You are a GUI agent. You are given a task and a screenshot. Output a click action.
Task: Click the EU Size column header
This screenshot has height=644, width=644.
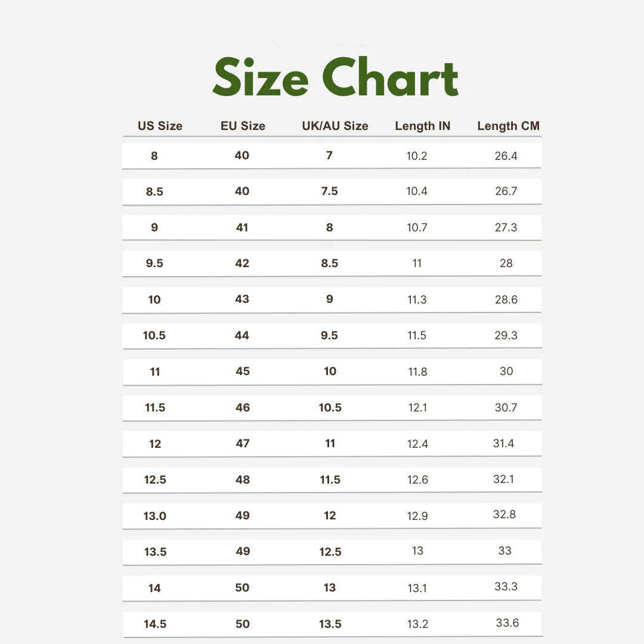243,126
